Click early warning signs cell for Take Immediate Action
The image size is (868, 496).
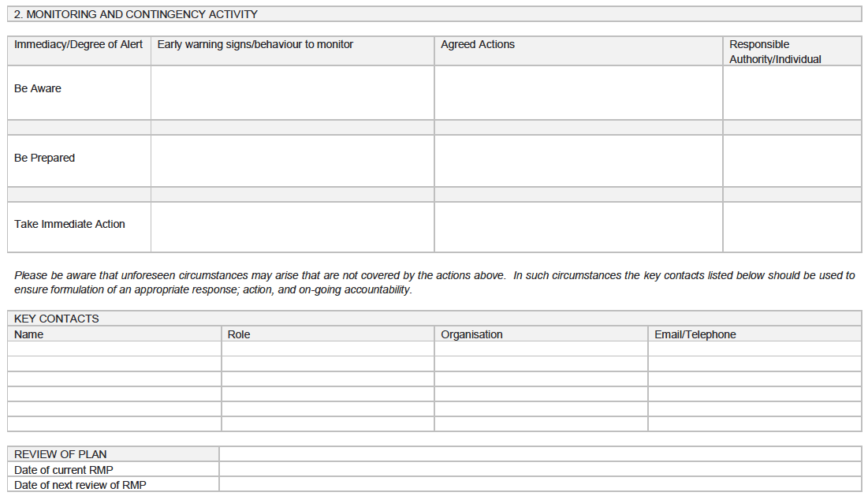(x=292, y=227)
